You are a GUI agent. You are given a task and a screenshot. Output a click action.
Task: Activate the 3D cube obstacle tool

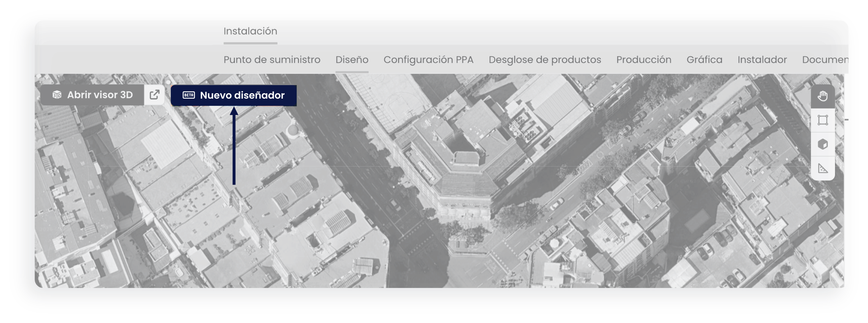pos(822,144)
